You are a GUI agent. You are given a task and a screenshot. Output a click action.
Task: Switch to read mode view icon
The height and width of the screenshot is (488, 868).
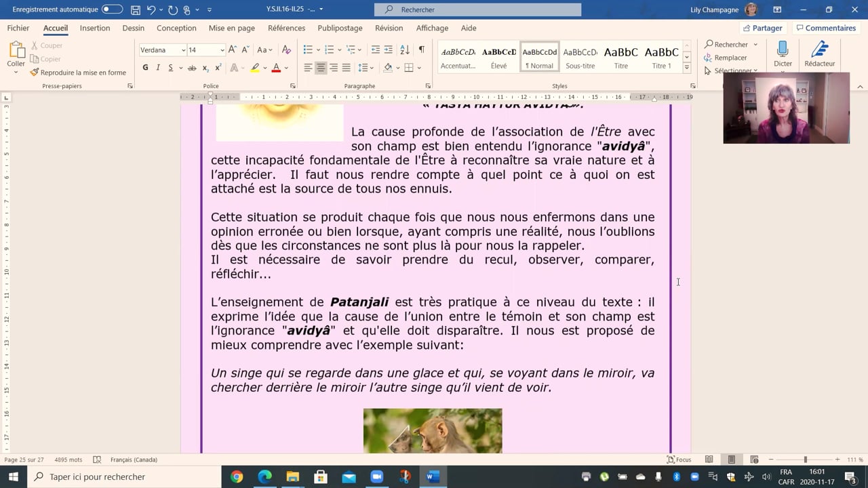(709, 460)
